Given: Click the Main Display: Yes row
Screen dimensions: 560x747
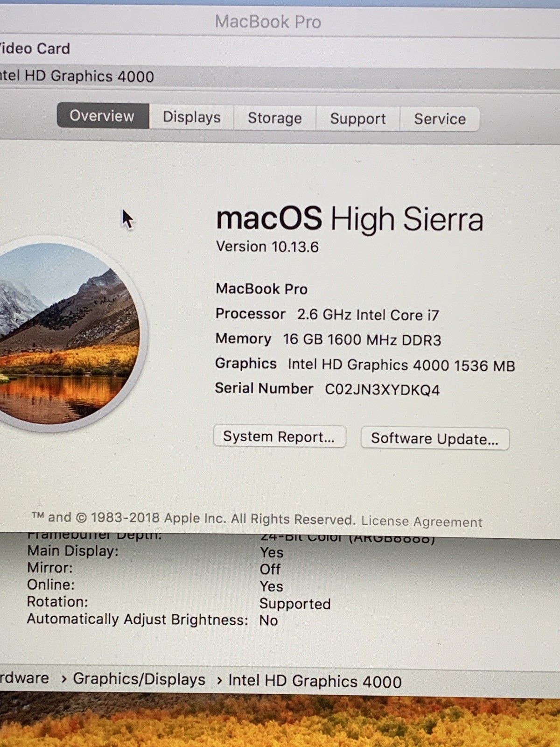Looking at the screenshot, I should (x=155, y=552).
